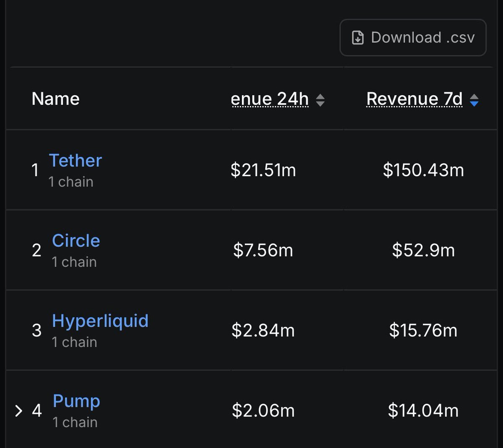
Task: Click '1 chain' text under Circle
Action: [x=74, y=262]
